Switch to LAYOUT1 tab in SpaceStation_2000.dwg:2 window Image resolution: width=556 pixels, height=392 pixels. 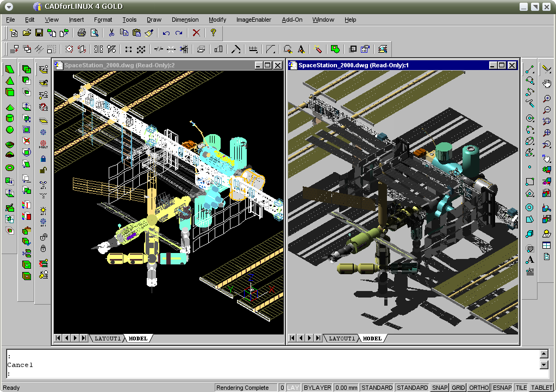pos(108,338)
